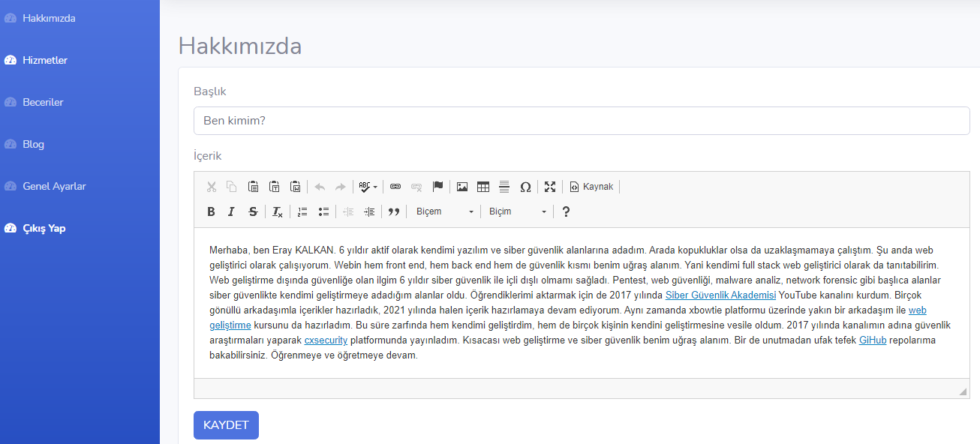Toggle bold formatting
Screen dimensions: 980x444
pos(211,211)
